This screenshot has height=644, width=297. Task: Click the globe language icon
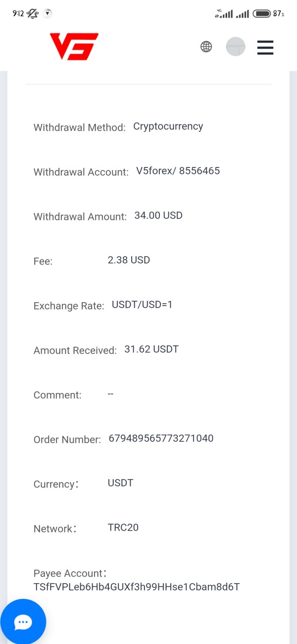206,47
